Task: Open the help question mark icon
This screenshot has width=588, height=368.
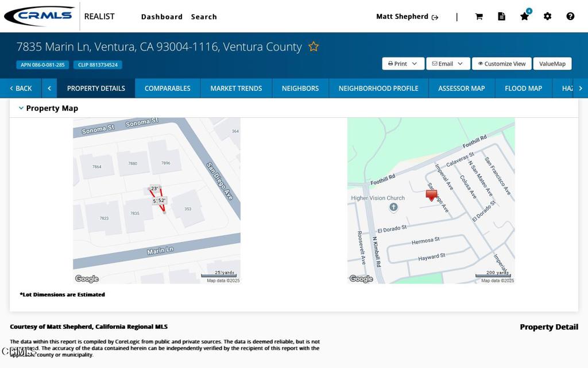Action: click(x=570, y=17)
